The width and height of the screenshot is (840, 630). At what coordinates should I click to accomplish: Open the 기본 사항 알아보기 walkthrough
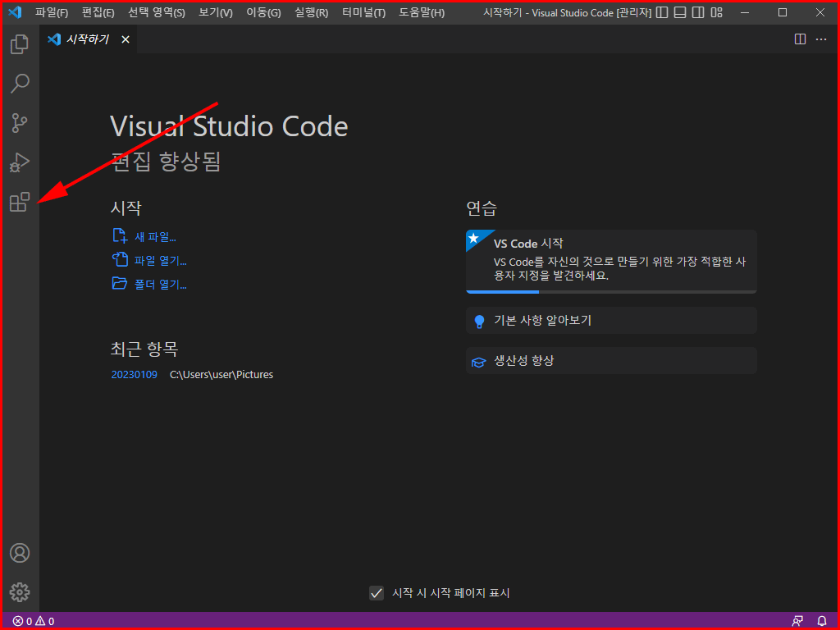(x=611, y=321)
